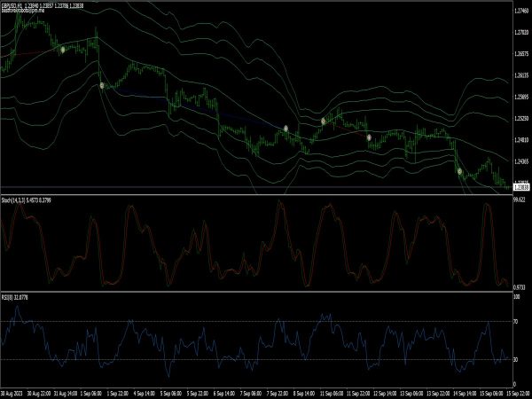The image size is (532, 399).
Task: Click the 7 Sep 22:00 time label
Action: [x=278, y=394]
